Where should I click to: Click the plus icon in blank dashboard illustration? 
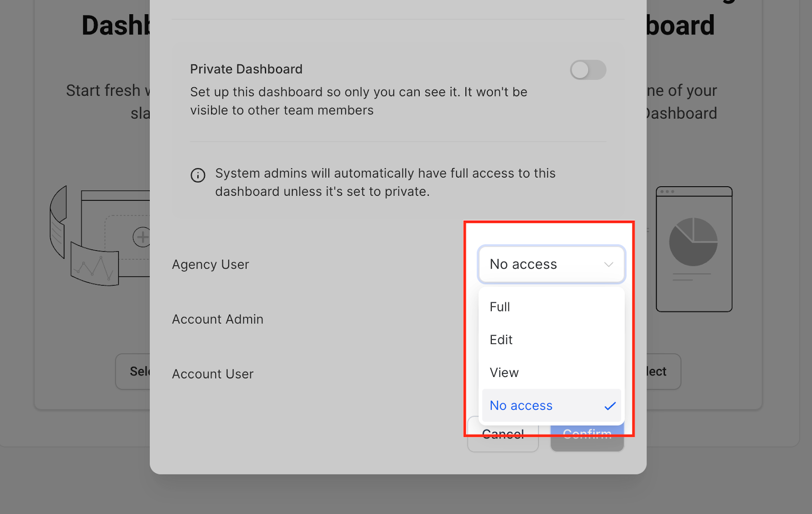[x=142, y=237]
